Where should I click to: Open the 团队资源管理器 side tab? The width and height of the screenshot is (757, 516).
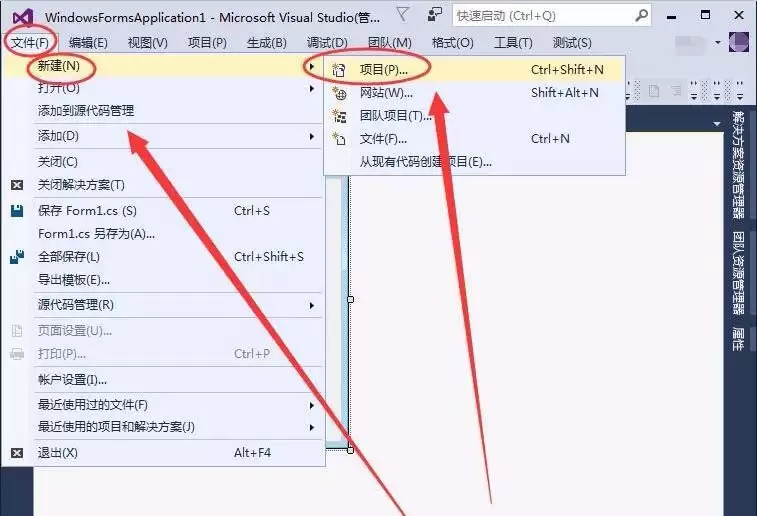[x=738, y=273]
